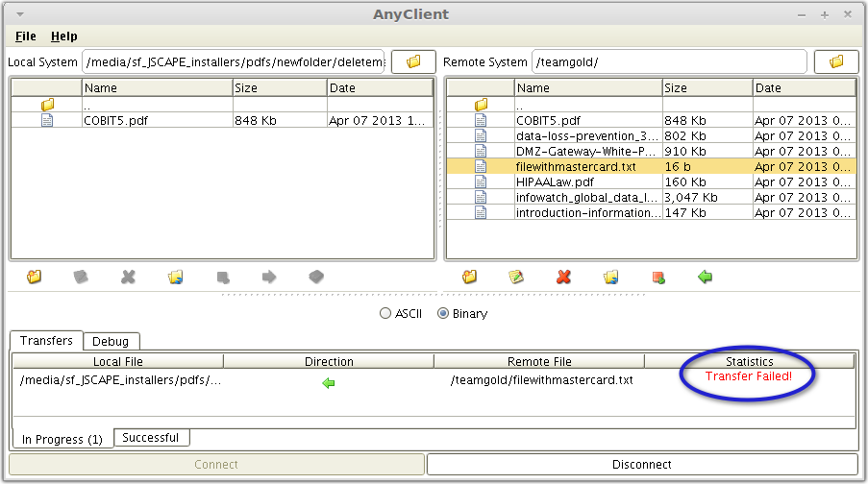Click the Transfer Failed! status text
The image size is (868, 484).
tap(749, 376)
